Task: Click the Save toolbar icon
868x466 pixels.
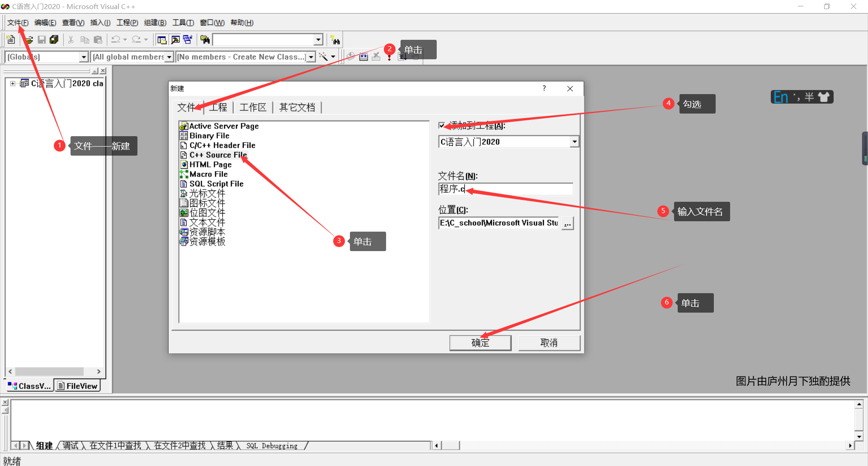Action: [42, 40]
